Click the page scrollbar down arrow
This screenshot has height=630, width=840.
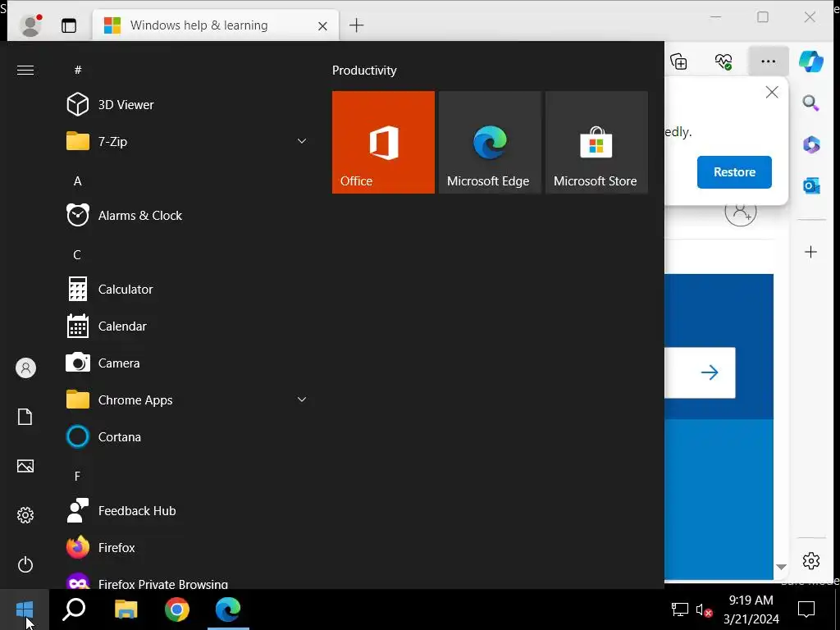(781, 567)
